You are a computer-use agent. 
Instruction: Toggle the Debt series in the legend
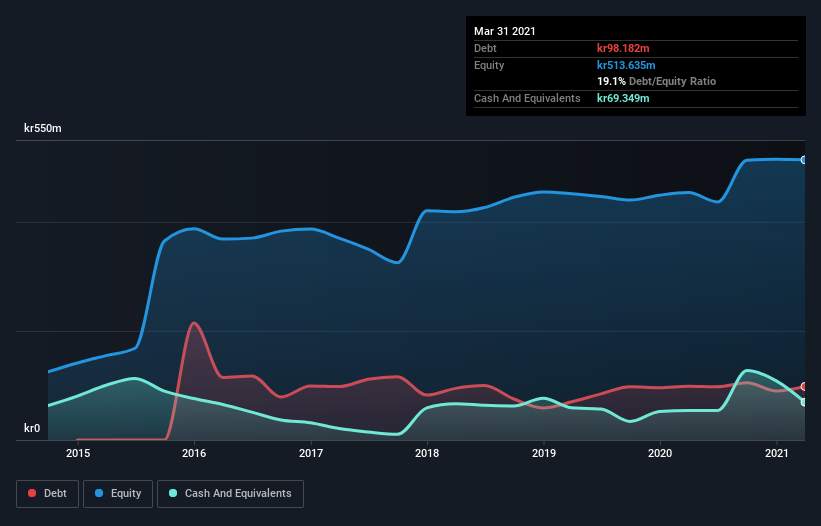pos(47,494)
